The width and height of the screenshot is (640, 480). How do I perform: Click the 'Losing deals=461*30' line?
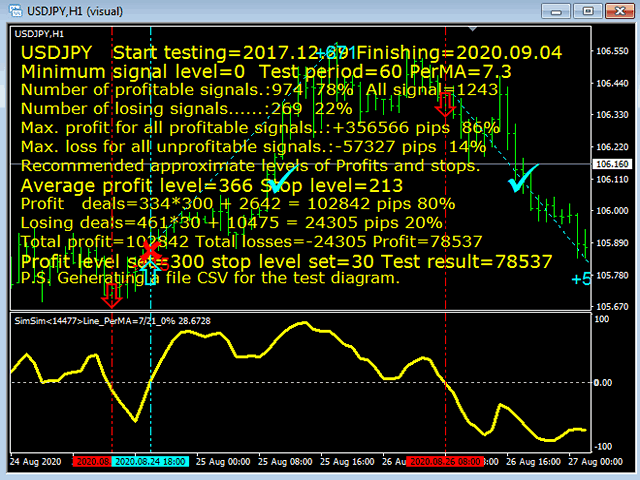(231, 223)
